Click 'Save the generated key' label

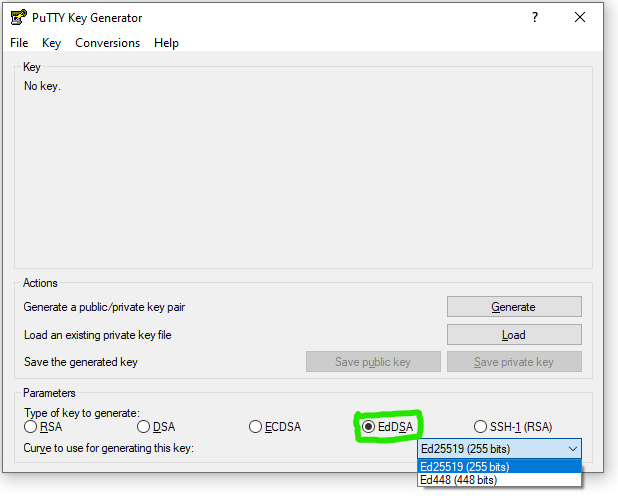coord(81,362)
